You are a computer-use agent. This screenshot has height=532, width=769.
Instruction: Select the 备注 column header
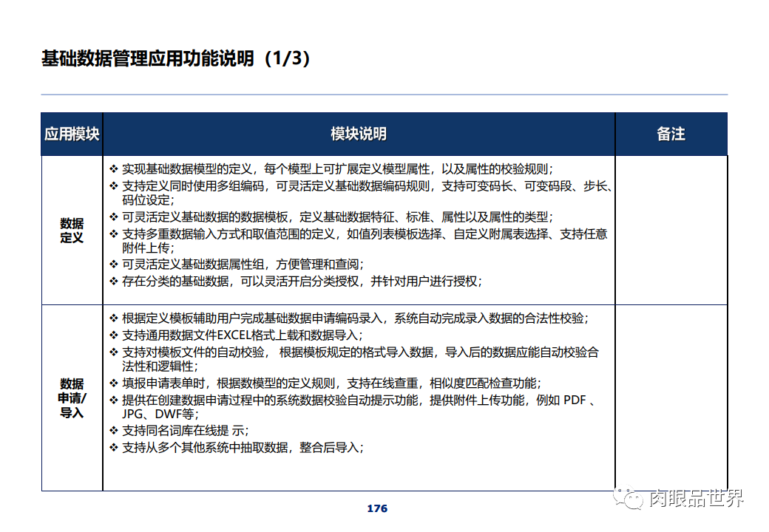[671, 134]
